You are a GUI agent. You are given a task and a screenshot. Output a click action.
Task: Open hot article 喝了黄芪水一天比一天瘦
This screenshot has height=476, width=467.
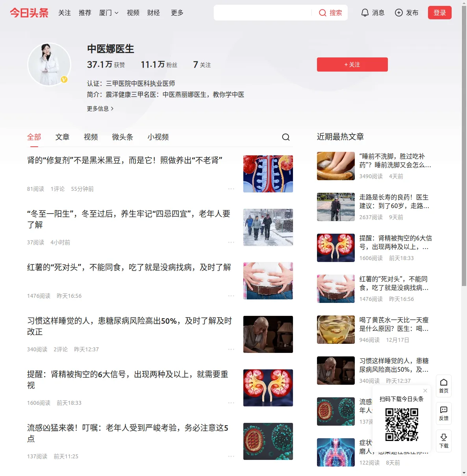click(x=394, y=324)
